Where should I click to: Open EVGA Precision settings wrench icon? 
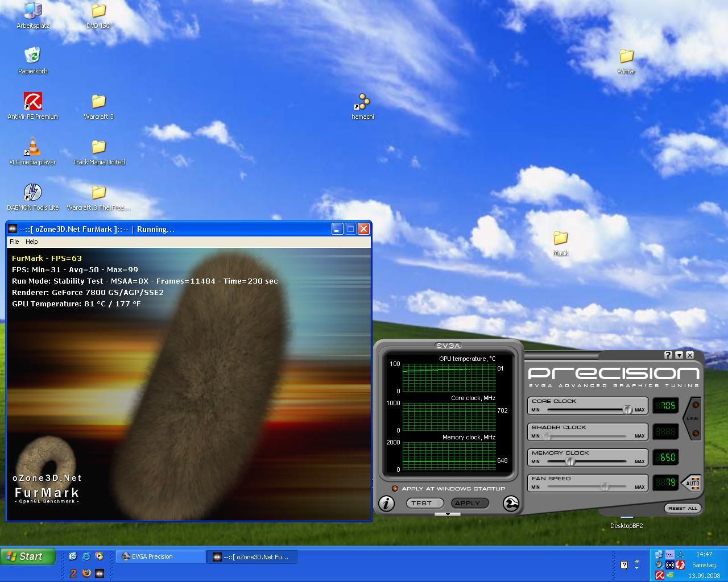pos(511,504)
